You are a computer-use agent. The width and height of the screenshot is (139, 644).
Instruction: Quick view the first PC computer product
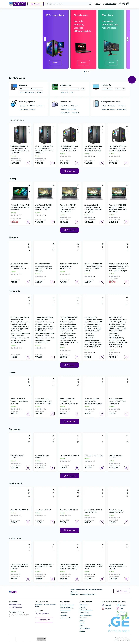(29, 126)
